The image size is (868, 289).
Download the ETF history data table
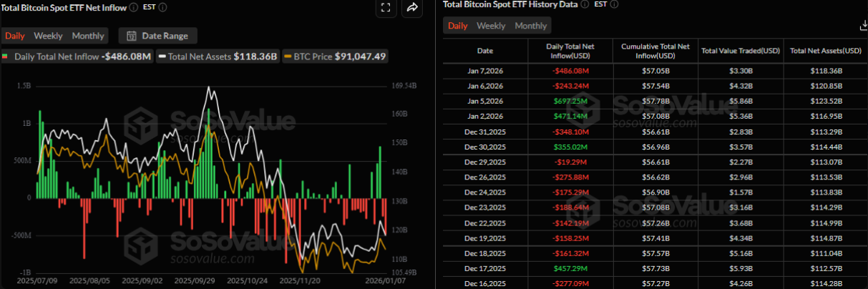pyautogui.click(x=863, y=26)
